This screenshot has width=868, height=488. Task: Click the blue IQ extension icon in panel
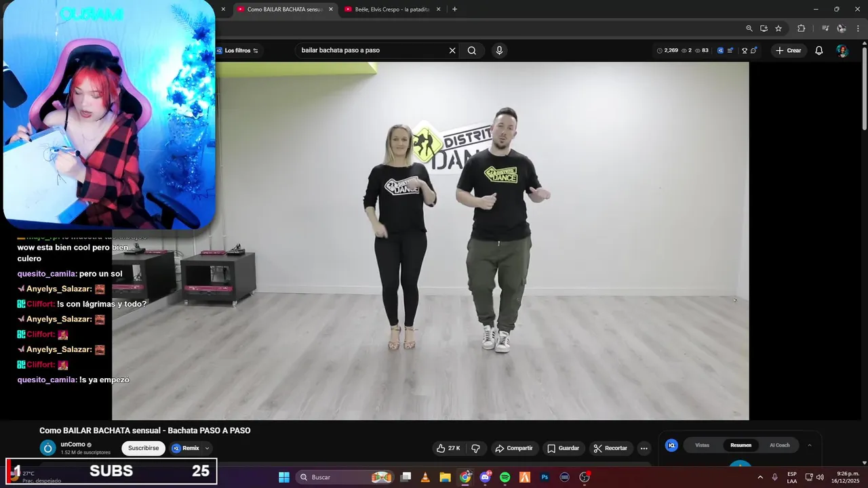tap(671, 445)
